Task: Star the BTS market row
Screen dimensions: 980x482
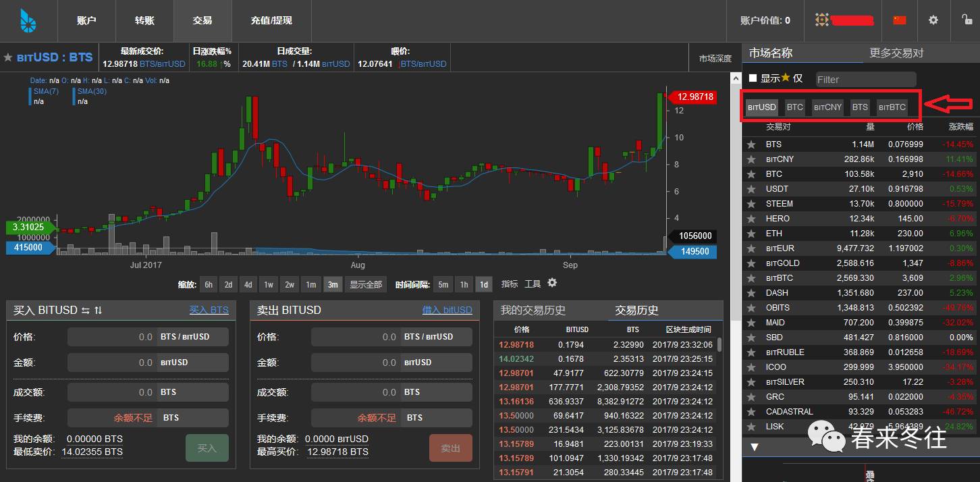Action: (x=751, y=144)
